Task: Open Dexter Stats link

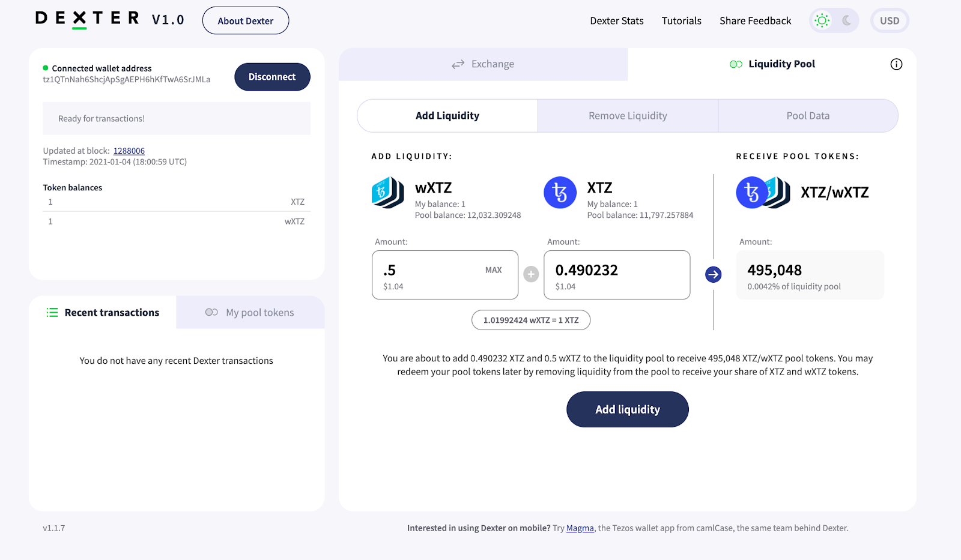Action: [x=617, y=20]
